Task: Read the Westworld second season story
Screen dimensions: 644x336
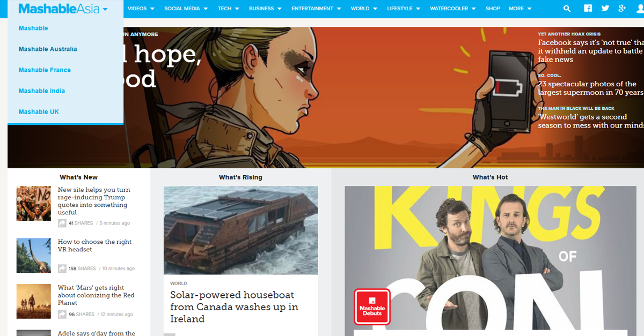Action: pos(591,121)
